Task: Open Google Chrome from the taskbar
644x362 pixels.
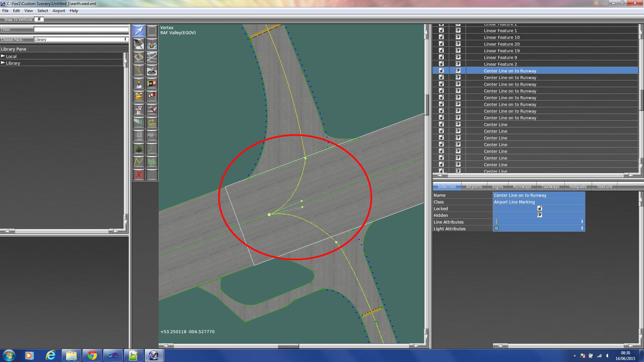Action: pos(92,355)
